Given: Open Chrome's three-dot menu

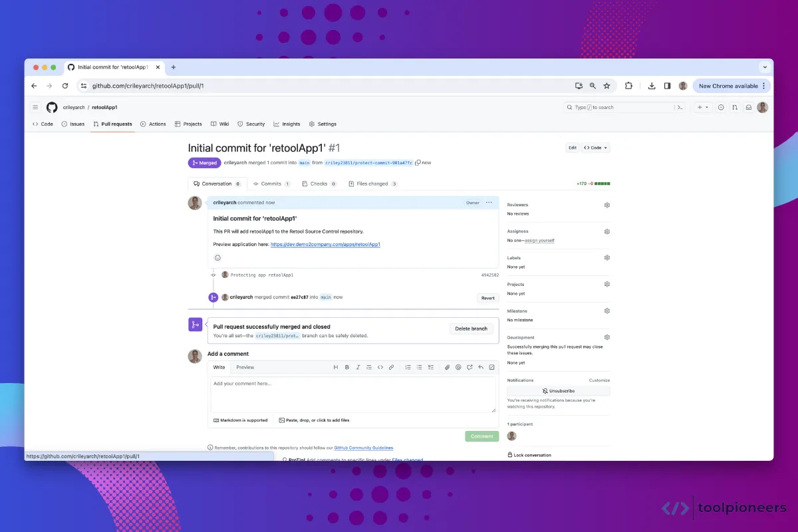Looking at the screenshot, I should pyautogui.click(x=764, y=86).
